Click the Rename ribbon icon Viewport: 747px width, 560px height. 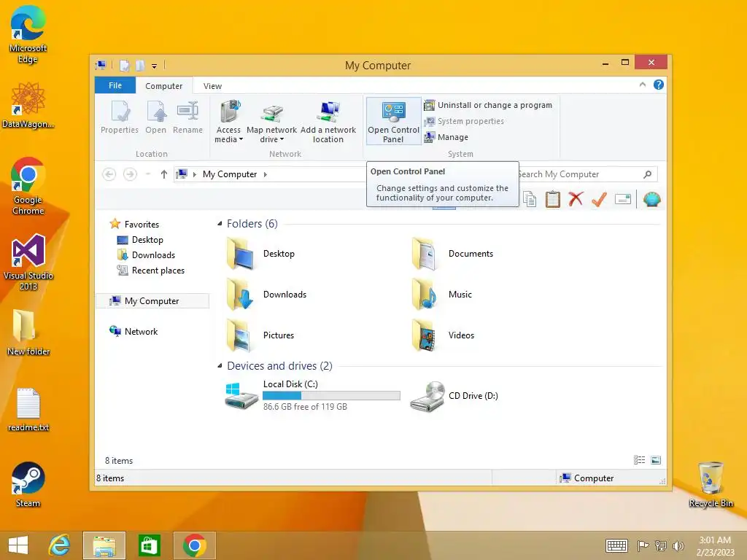187,112
